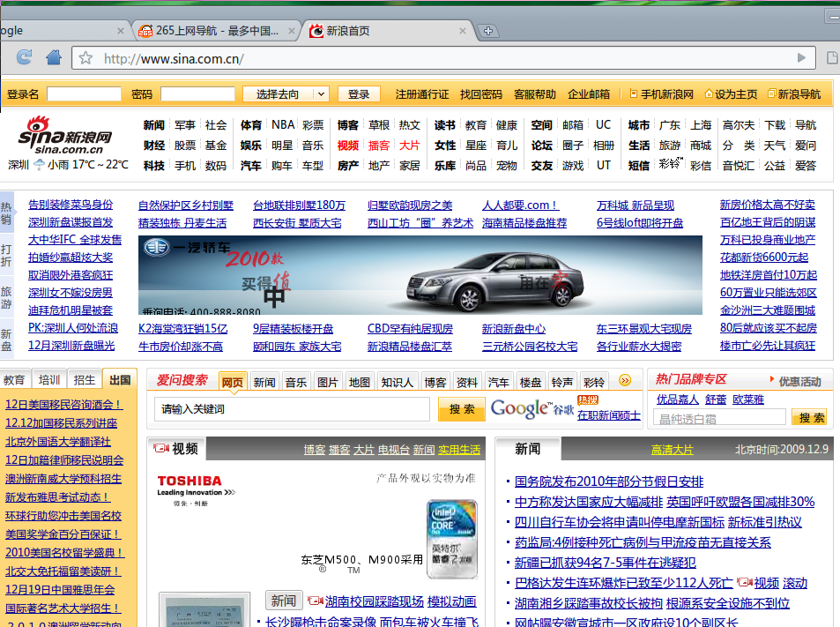Open a new tab with the plus button
The width and height of the screenshot is (840, 627).
click(487, 31)
